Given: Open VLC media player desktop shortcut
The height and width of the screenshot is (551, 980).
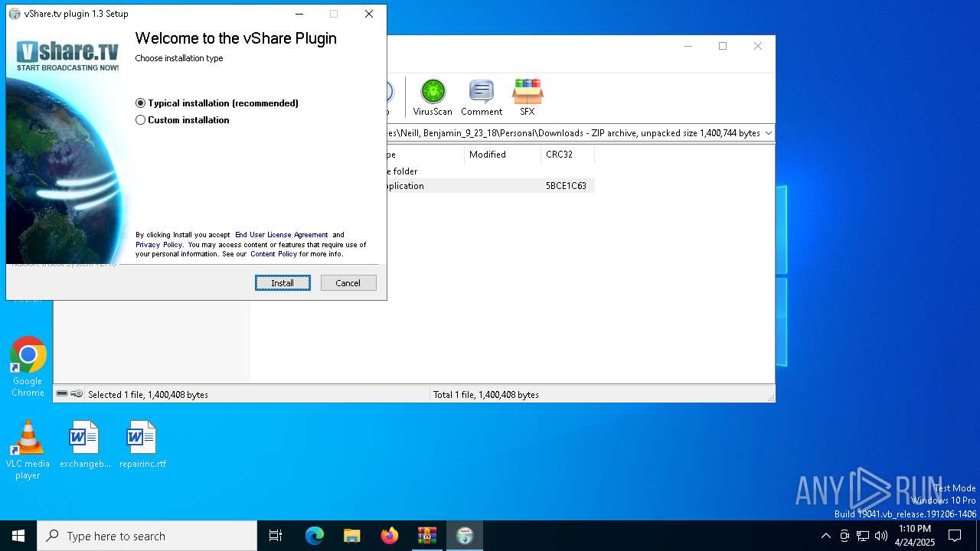Looking at the screenshot, I should pyautogui.click(x=28, y=450).
